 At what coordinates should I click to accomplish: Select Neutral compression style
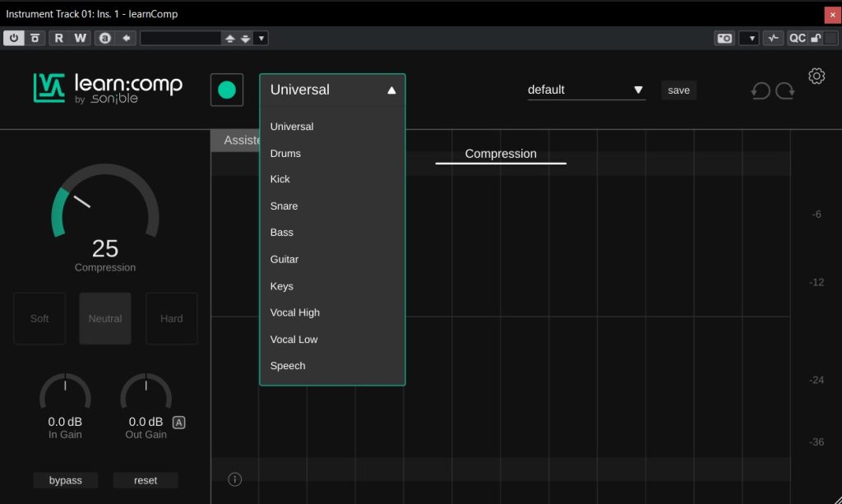(x=105, y=318)
